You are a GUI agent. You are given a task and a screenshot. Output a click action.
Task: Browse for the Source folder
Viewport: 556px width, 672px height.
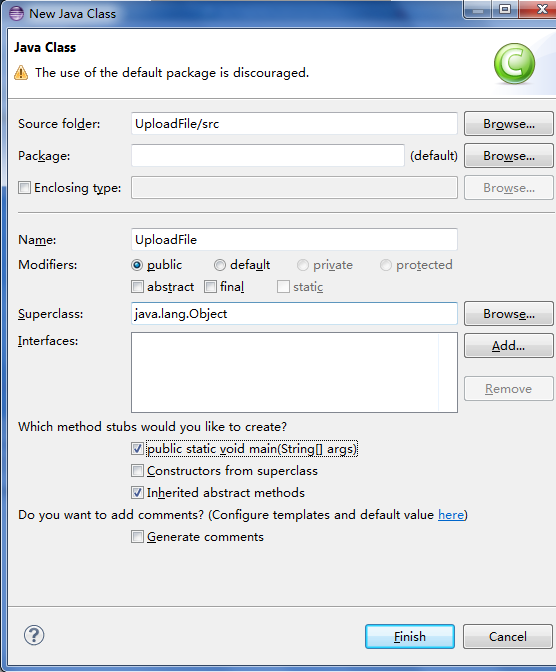pyautogui.click(x=509, y=124)
